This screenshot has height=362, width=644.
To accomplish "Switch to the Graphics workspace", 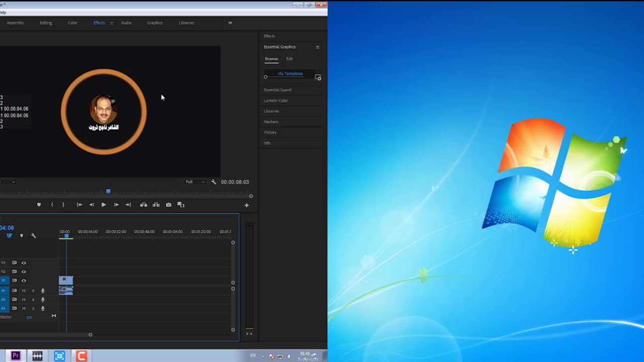I will coord(155,23).
